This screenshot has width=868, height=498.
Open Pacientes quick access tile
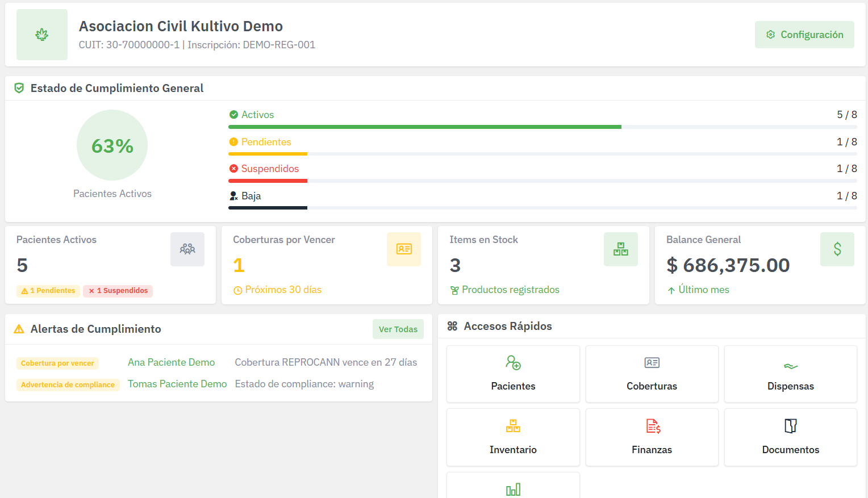pos(513,374)
